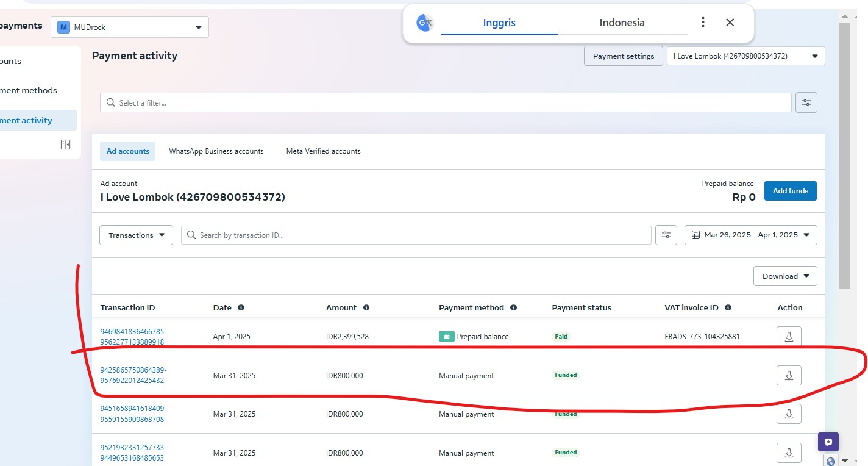This screenshot has height=466, width=868.
Task: Close the Google Translate popup
Action: click(730, 23)
